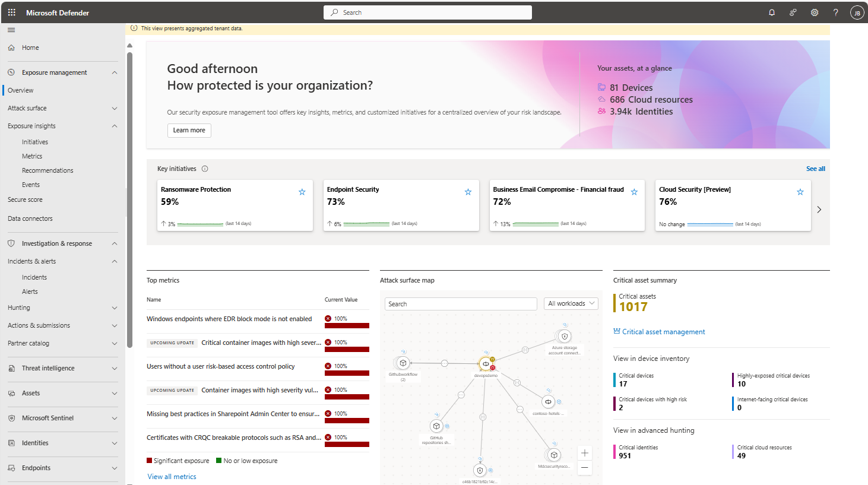The image size is (868, 485).
Task: Open the settings gear icon
Action: click(815, 12)
